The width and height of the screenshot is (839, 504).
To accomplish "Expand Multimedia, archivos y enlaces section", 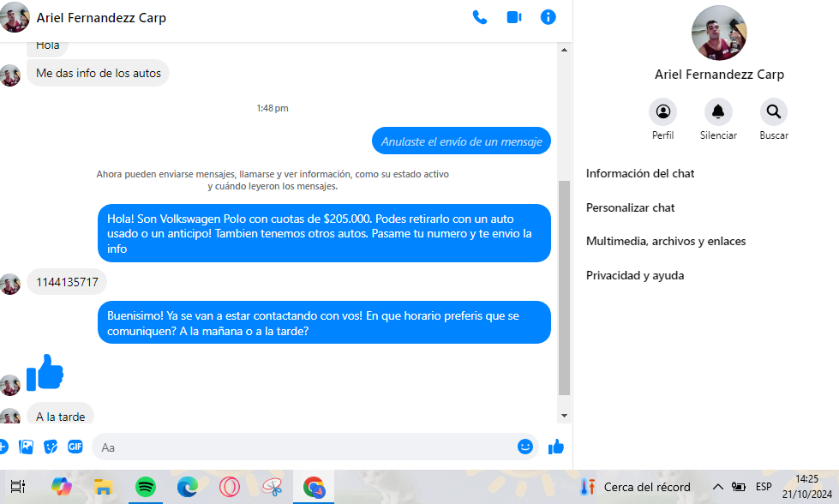I will point(666,242).
